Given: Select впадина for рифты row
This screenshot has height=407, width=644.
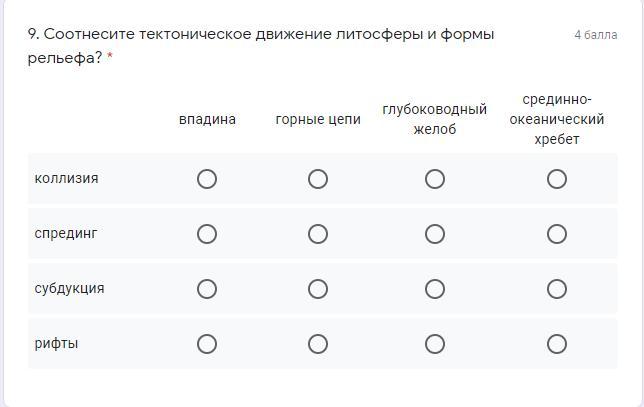Looking at the screenshot, I should click(207, 344).
